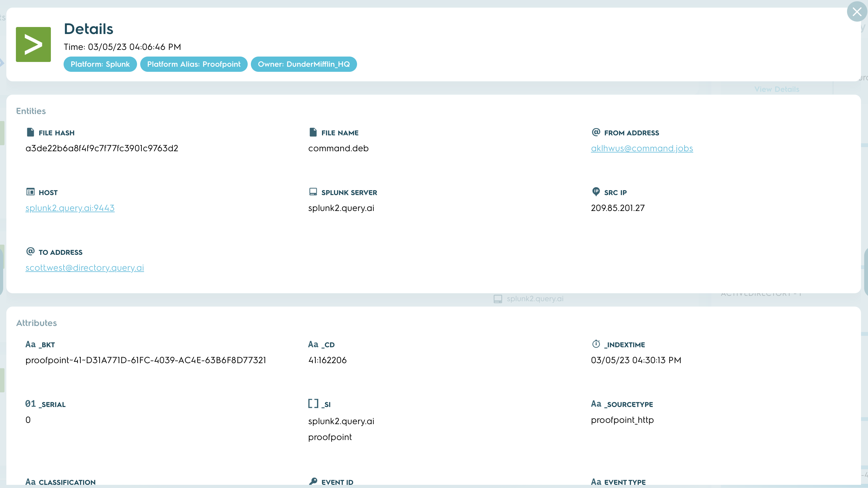Click the File Name document icon
The image size is (868, 488).
[313, 132]
